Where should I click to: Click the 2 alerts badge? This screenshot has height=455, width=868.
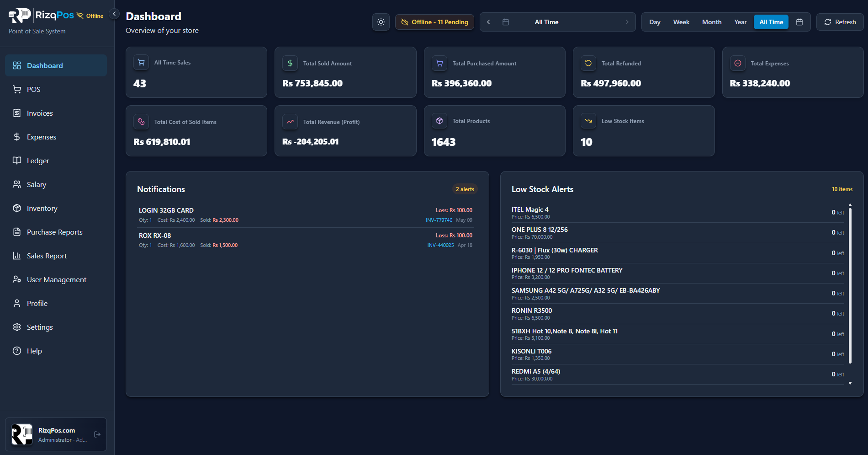465,189
